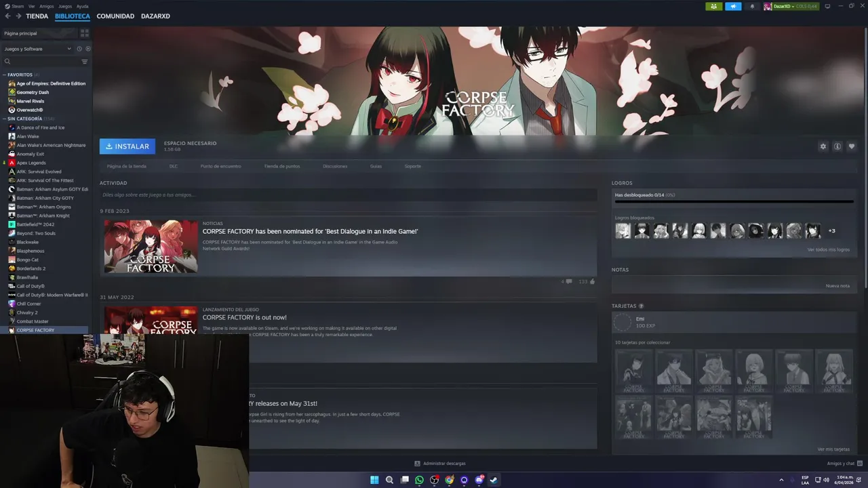Open Discord from the taskbar
The height and width of the screenshot is (488, 868).
click(479, 480)
